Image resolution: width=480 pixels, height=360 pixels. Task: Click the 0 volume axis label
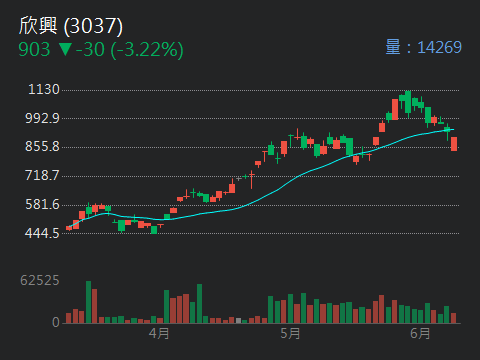pyautogui.click(x=56, y=322)
